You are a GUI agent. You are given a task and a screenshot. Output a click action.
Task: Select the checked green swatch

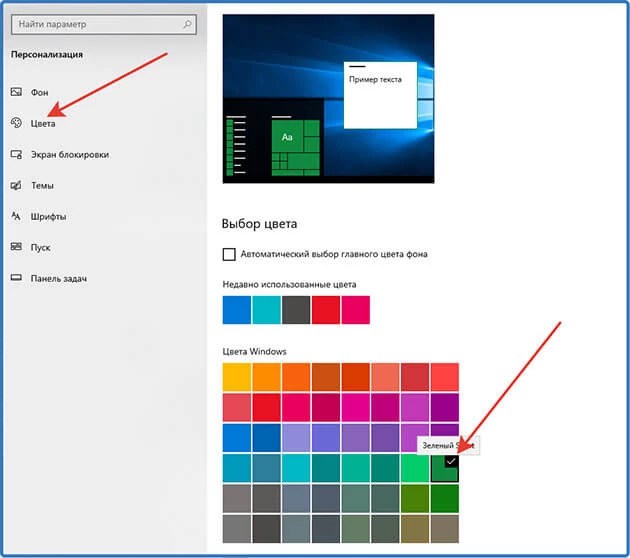[444, 468]
